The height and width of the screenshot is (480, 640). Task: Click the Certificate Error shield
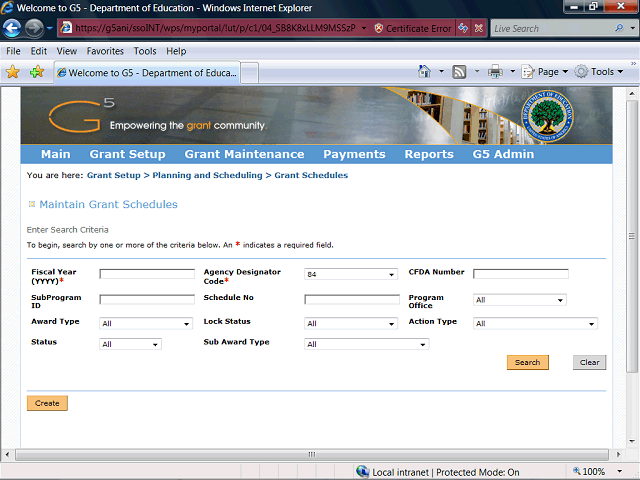(379, 28)
